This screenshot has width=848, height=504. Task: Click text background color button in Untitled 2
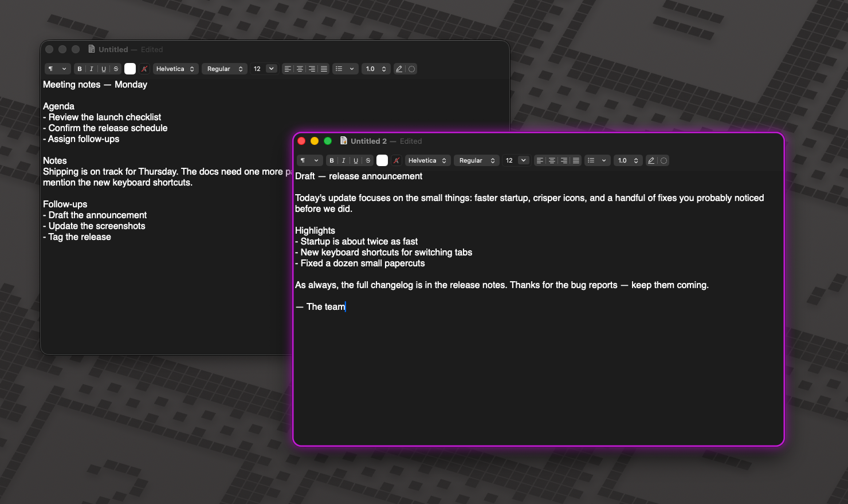point(396,160)
